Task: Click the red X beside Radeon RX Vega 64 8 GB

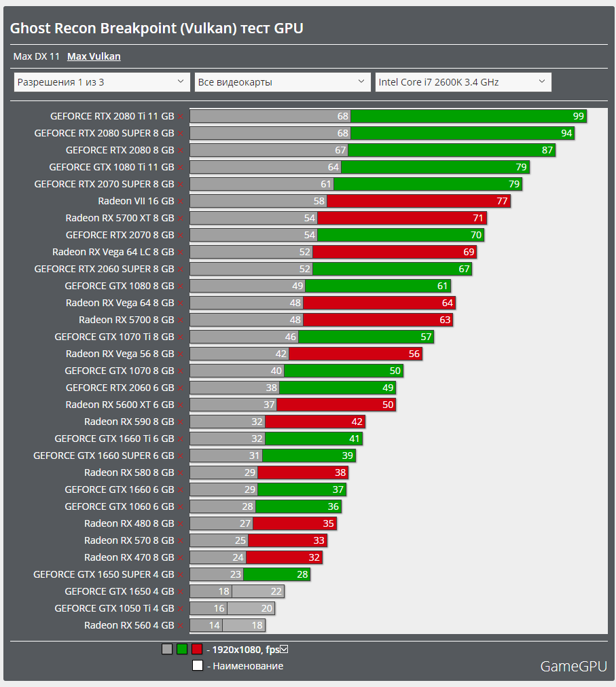Action: click(x=180, y=303)
